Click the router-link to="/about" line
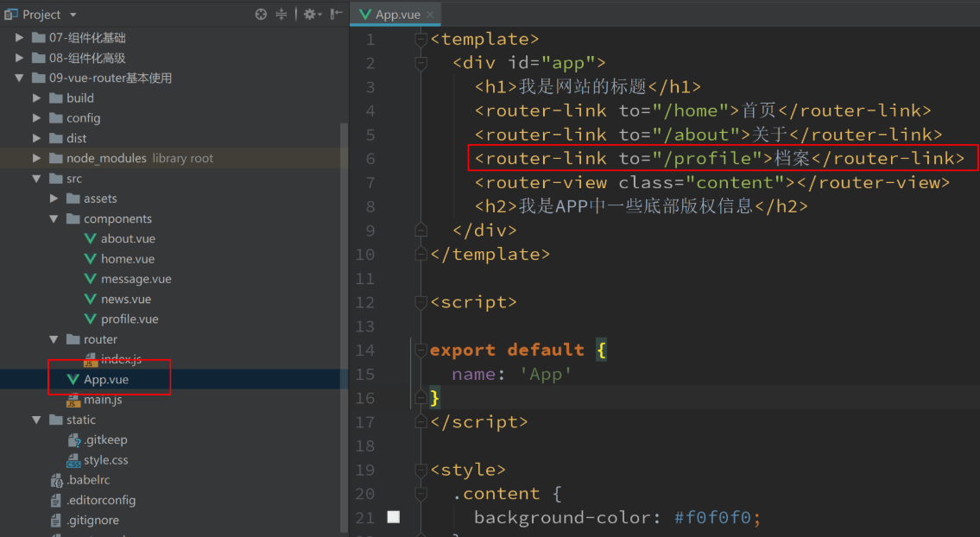 (708, 135)
